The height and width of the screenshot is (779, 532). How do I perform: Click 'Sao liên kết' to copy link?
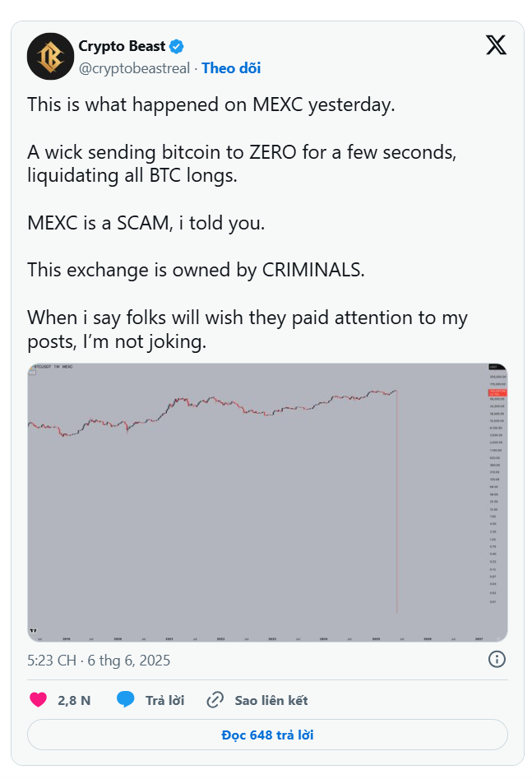coord(271,701)
